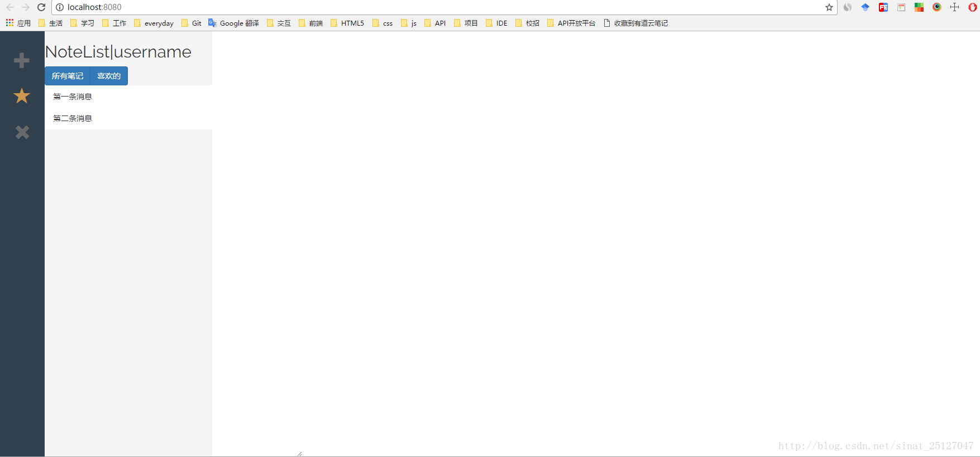Click the window-layout extension icon

click(x=901, y=7)
